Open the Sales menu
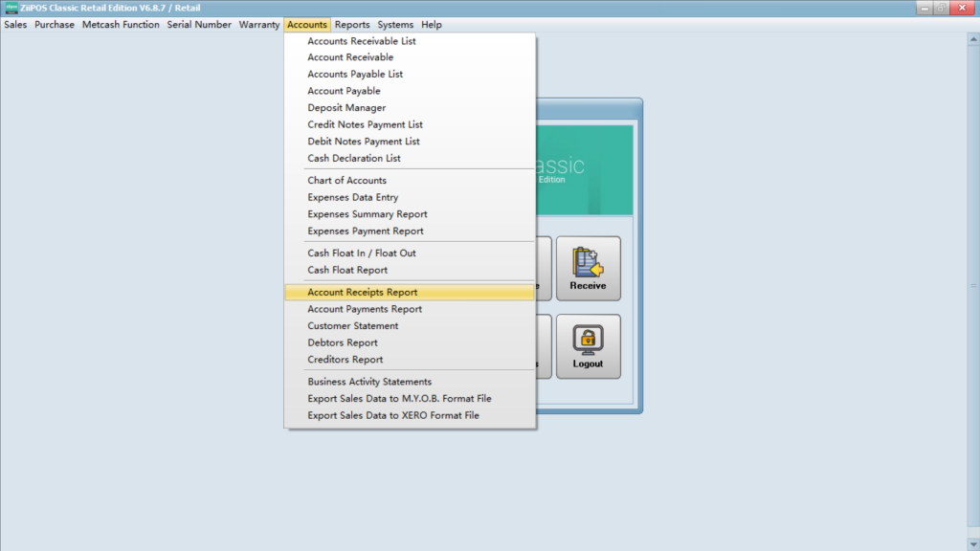 pyautogui.click(x=15, y=24)
